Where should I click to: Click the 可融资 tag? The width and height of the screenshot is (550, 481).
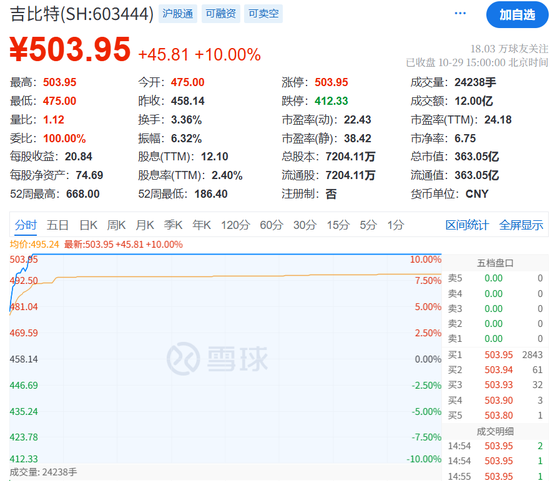coord(221,14)
